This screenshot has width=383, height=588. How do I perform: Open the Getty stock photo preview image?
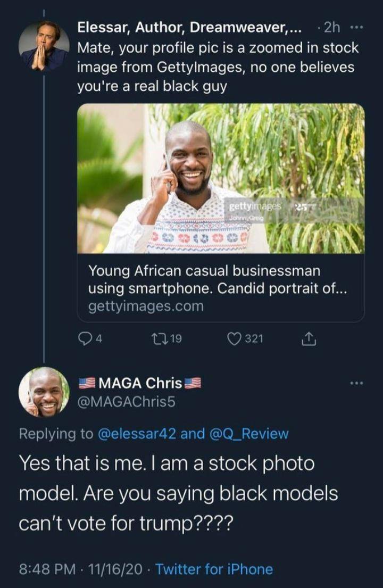pyautogui.click(x=221, y=178)
